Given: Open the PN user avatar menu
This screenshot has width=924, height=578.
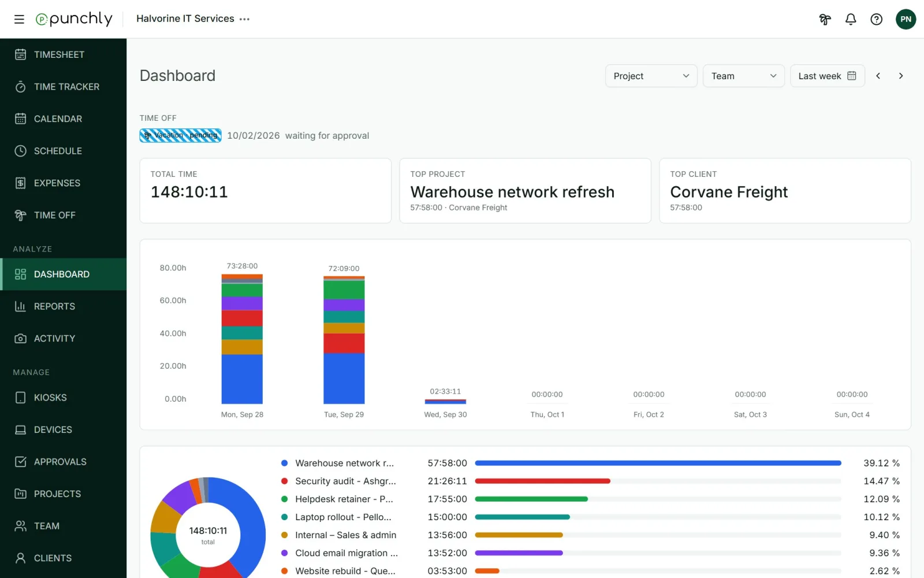Looking at the screenshot, I should pyautogui.click(x=906, y=19).
